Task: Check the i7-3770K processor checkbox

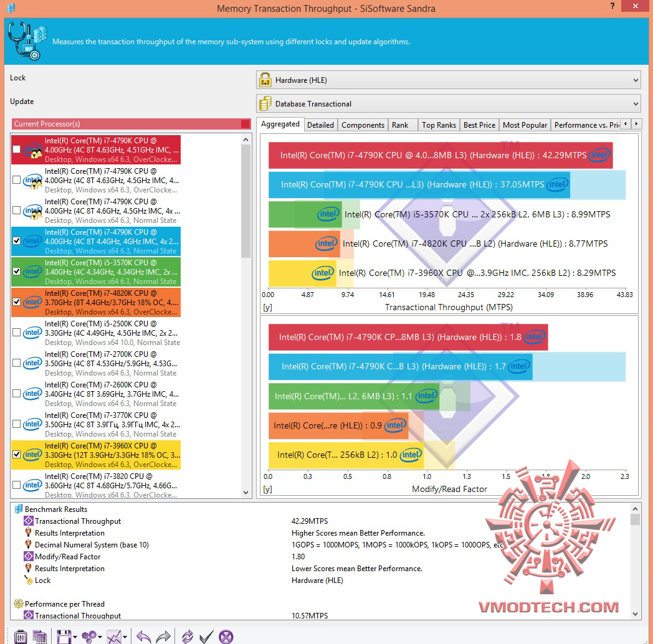Action: (x=16, y=424)
